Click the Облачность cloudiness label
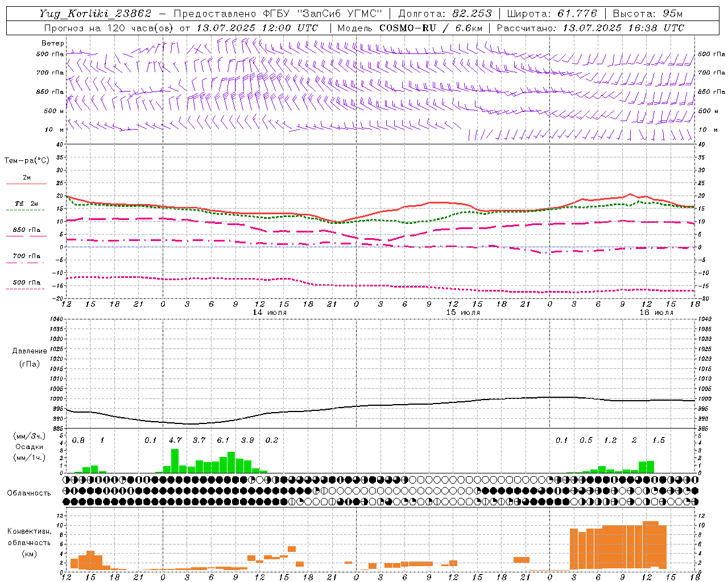Viewport: 728px width, 582px height. (x=29, y=493)
